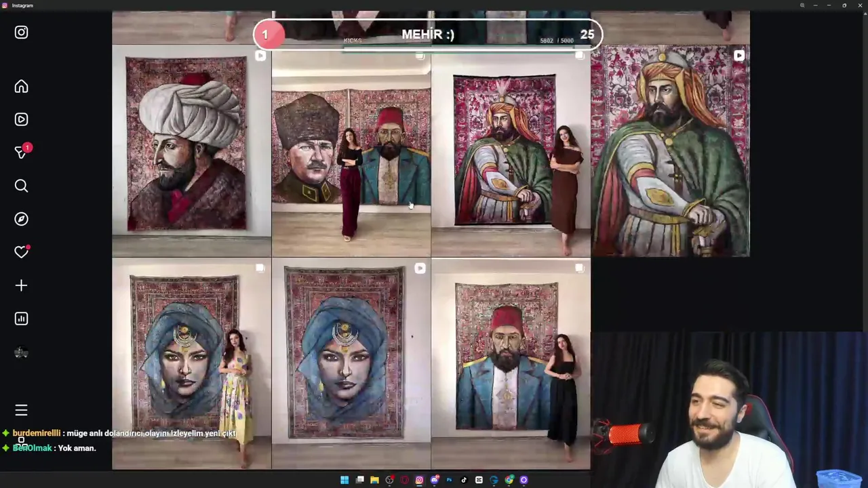Image resolution: width=868 pixels, height=488 pixels.
Task: Open Photoshop from the taskbar
Action: [x=449, y=480]
